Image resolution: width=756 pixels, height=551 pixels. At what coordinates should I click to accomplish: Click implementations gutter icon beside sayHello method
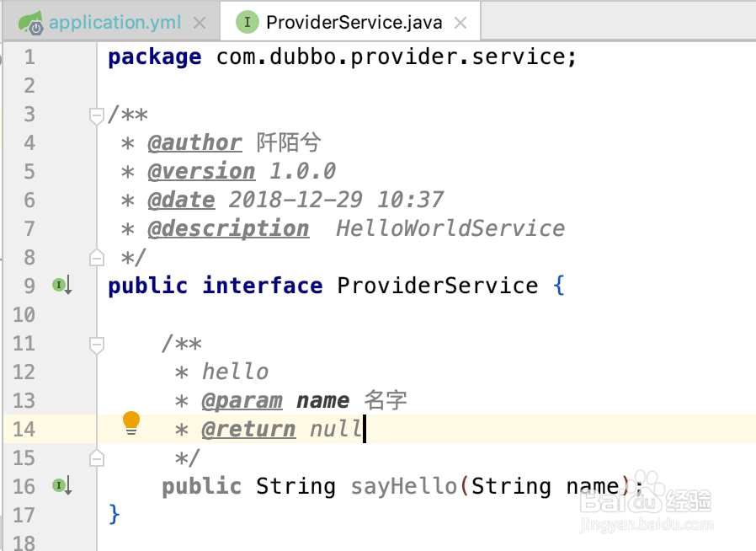(x=62, y=486)
